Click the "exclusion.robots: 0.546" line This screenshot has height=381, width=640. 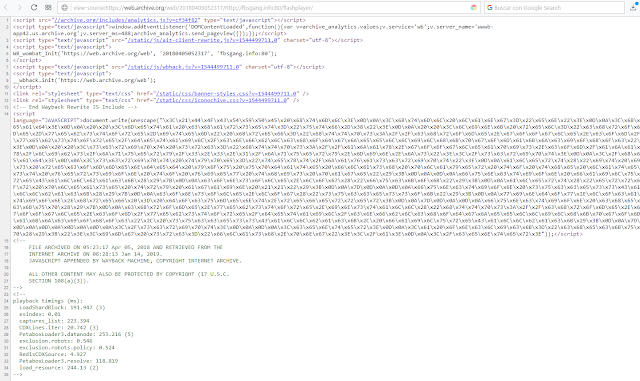[56, 341]
